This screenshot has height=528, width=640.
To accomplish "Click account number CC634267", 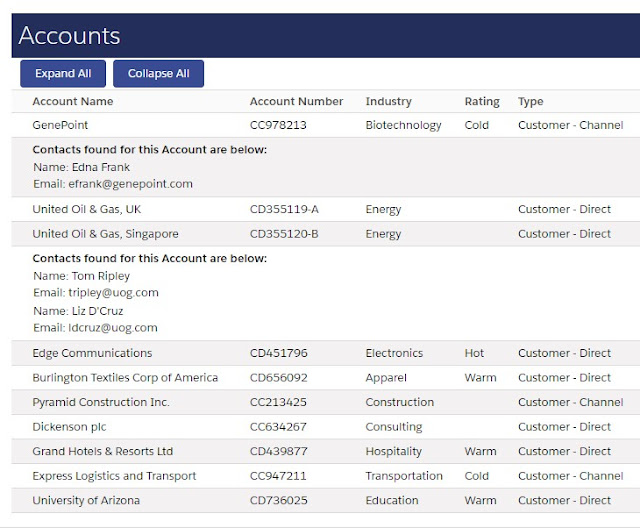I will coord(278,427).
